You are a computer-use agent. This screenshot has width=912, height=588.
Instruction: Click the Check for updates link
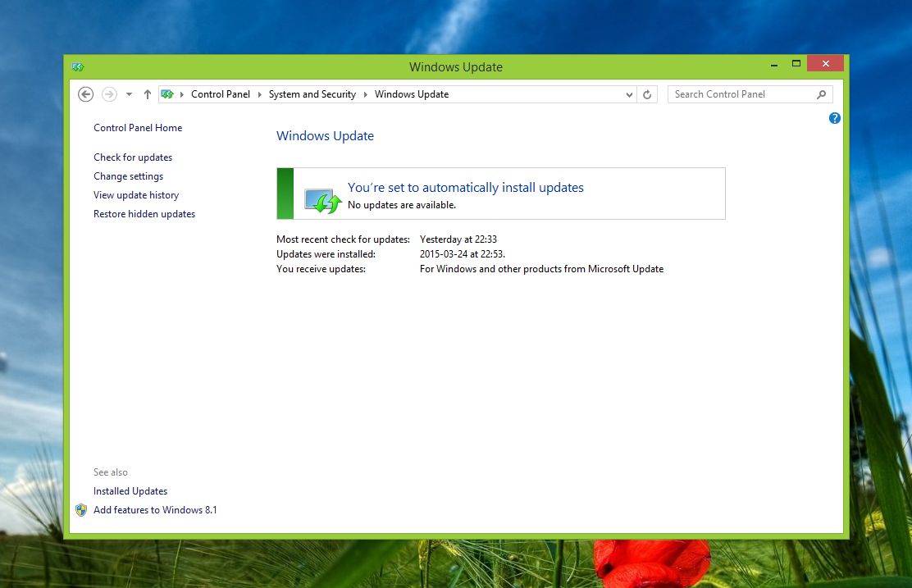point(133,157)
